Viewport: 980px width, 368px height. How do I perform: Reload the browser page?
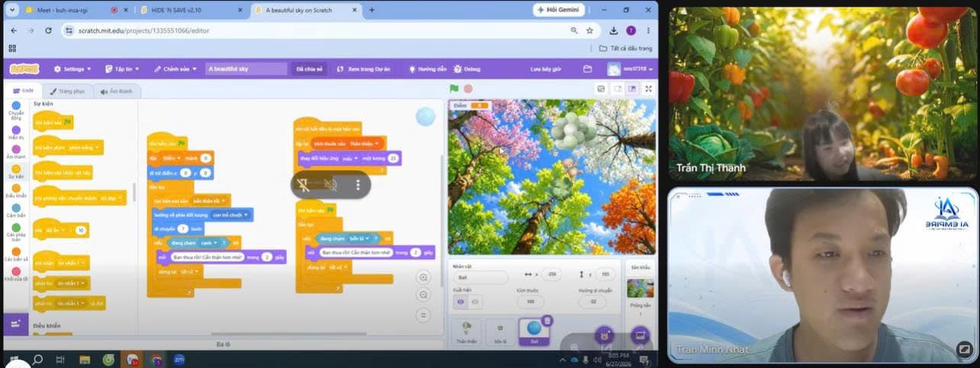[x=48, y=31]
